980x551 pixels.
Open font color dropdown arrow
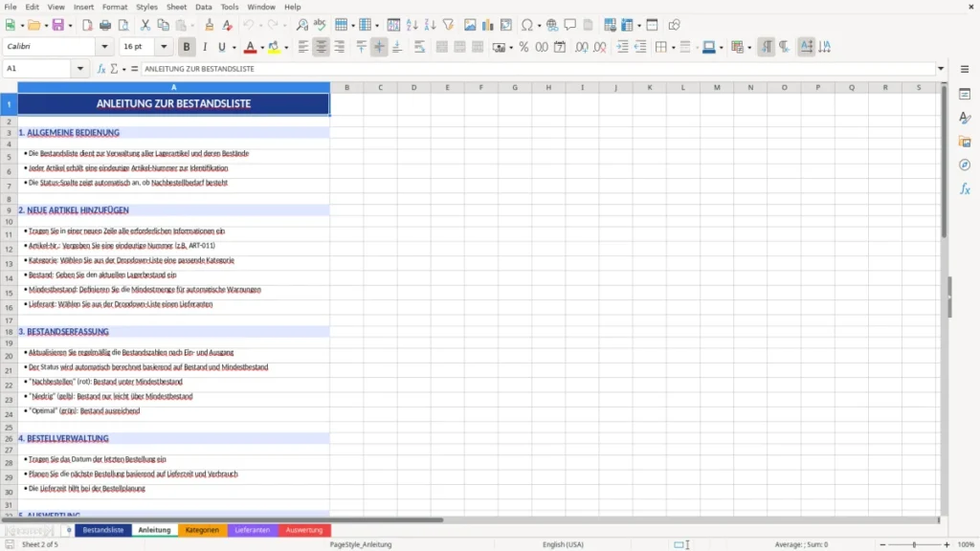pos(262,48)
